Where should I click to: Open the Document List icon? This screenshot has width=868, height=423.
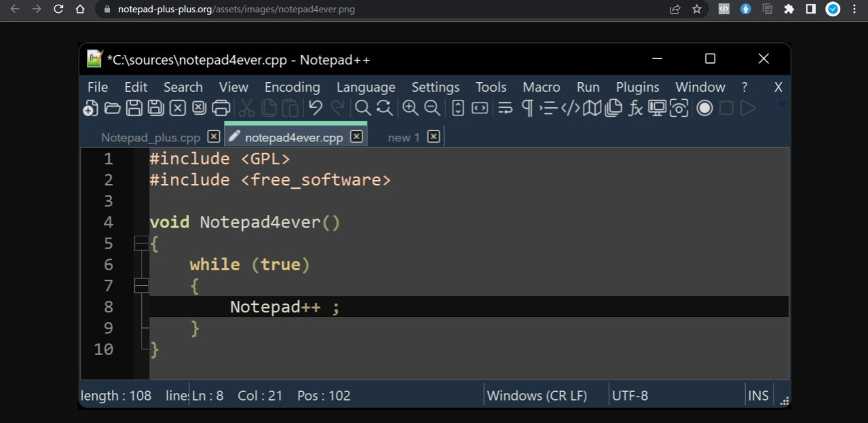614,108
